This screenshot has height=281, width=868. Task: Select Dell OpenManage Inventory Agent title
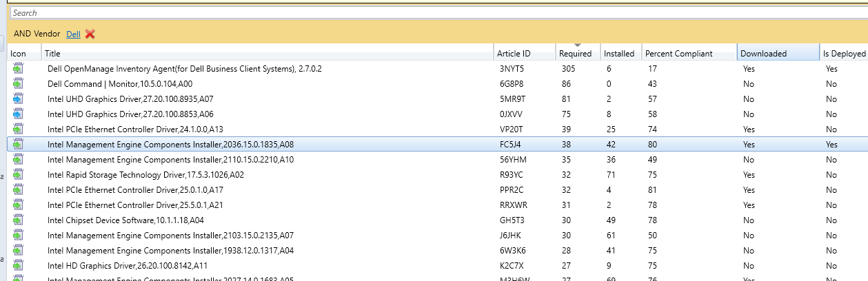(185, 69)
